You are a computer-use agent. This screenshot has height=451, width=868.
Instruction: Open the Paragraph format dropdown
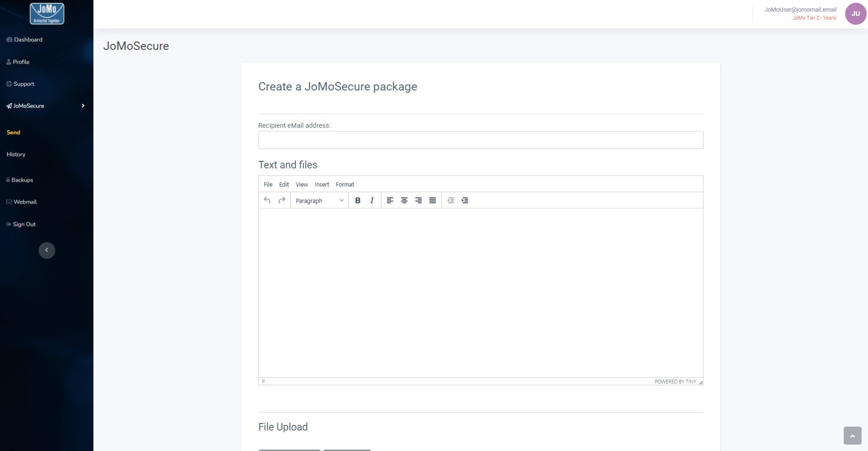coord(320,201)
